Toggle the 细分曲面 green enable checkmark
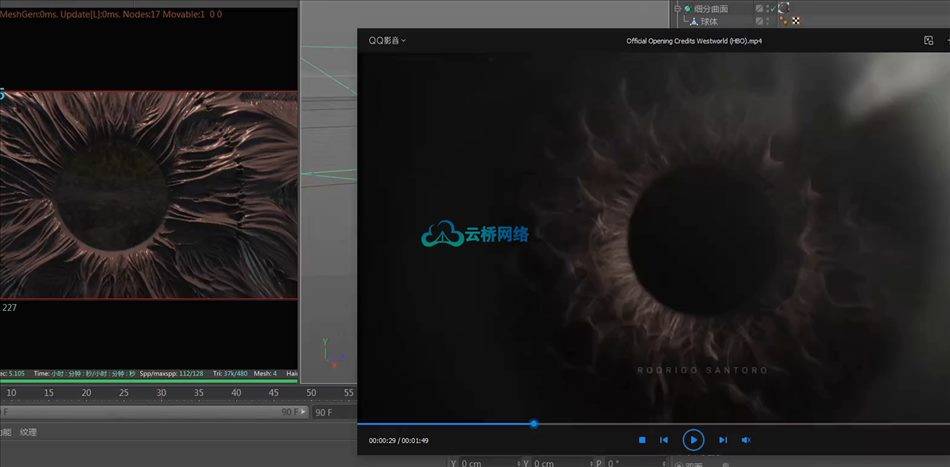This screenshot has width=950, height=467. (x=772, y=9)
